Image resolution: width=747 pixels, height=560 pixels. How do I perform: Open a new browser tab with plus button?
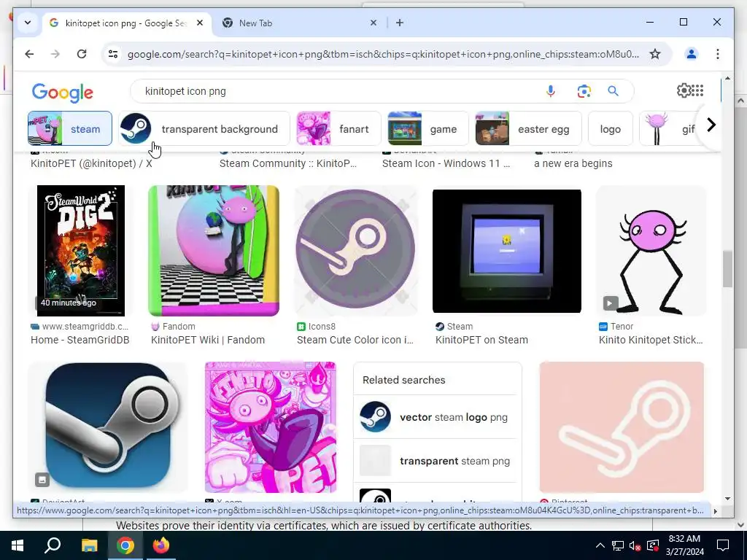[400, 23]
